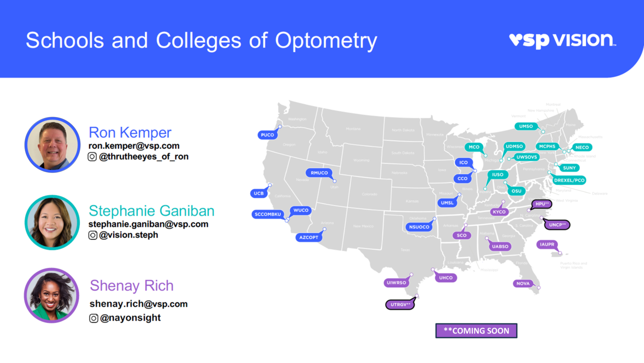Click Stephanie Ganiban's profile photo
644x363 pixels.
(52, 223)
